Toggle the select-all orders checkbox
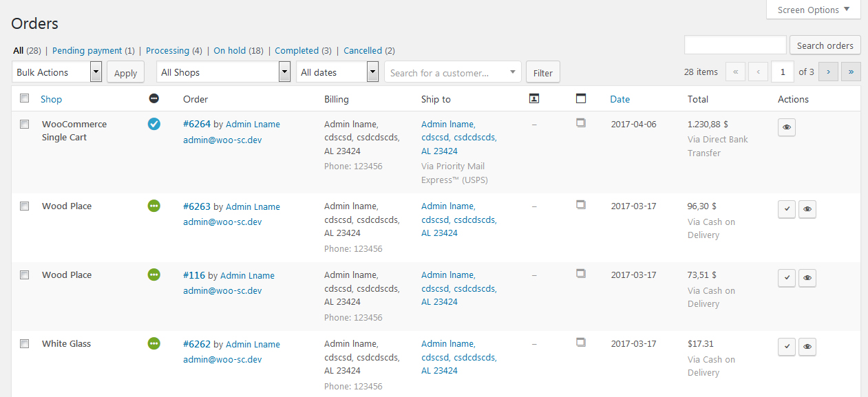 (x=24, y=98)
